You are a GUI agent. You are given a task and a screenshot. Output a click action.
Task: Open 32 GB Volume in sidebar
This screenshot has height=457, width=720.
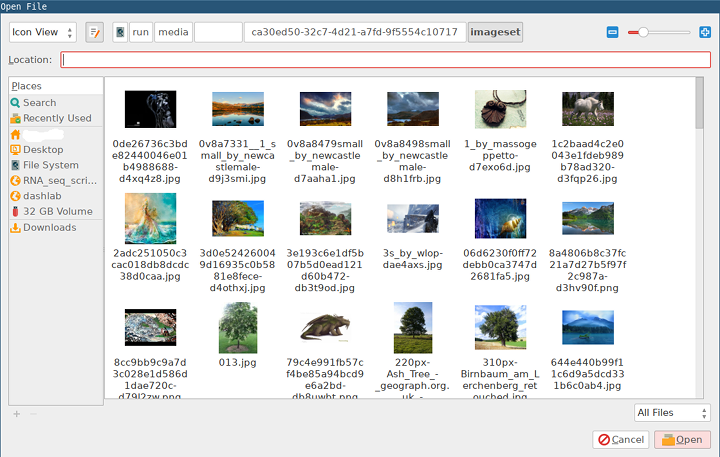56,212
